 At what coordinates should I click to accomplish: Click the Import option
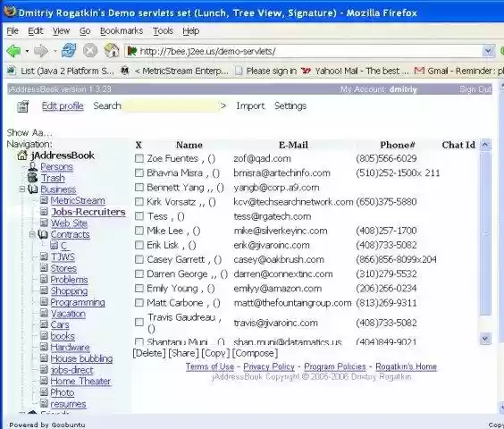point(250,105)
